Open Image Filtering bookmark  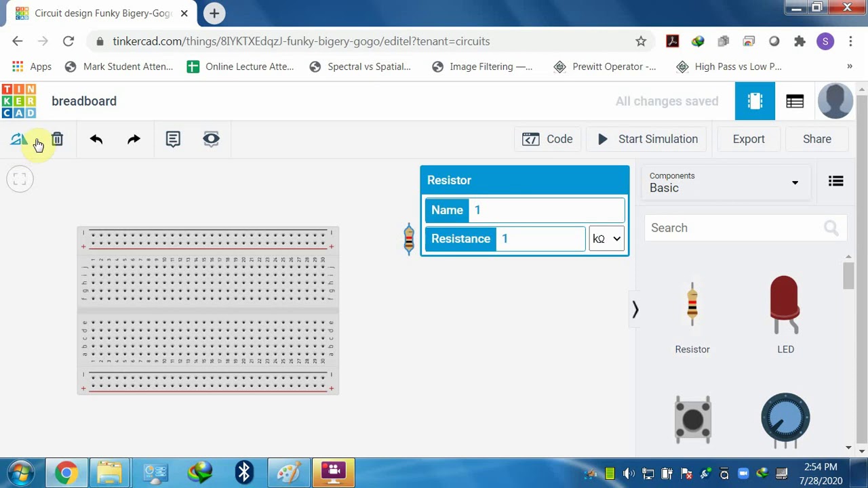482,66
